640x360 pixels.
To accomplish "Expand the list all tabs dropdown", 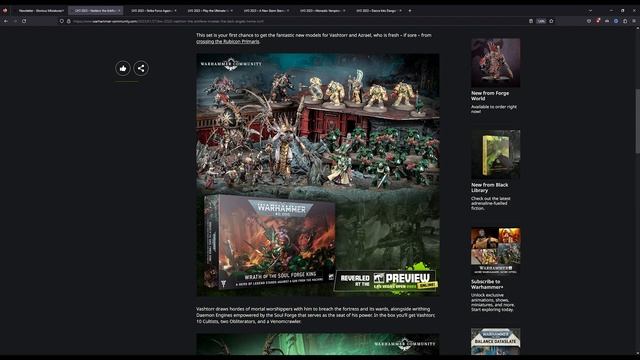I will [590, 11].
